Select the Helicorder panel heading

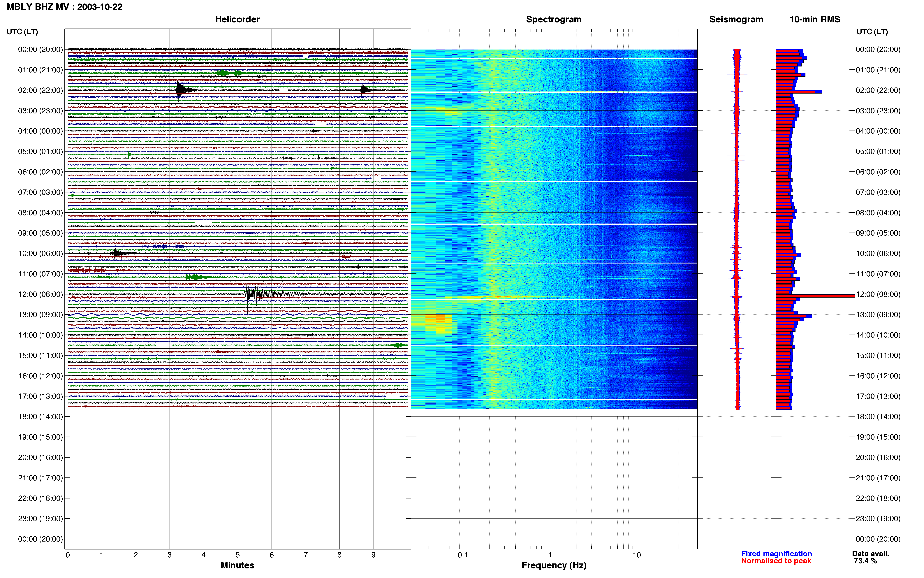pos(237,19)
